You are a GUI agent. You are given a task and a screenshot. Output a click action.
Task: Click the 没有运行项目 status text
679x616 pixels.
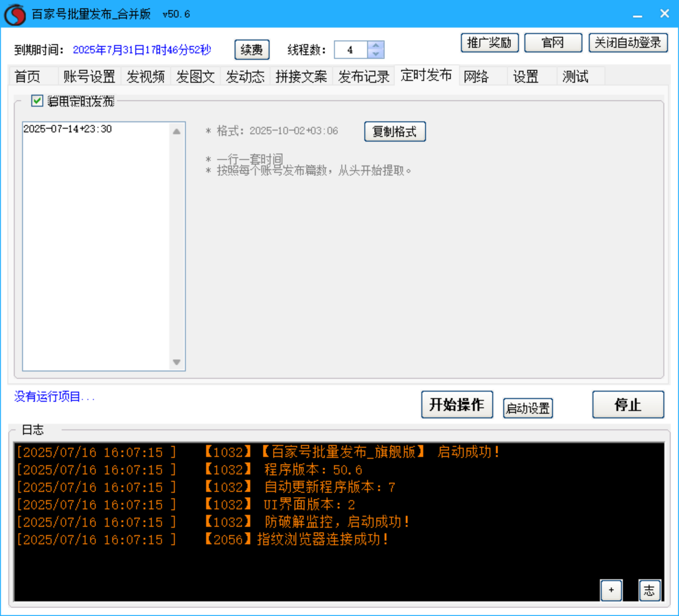click(x=55, y=396)
